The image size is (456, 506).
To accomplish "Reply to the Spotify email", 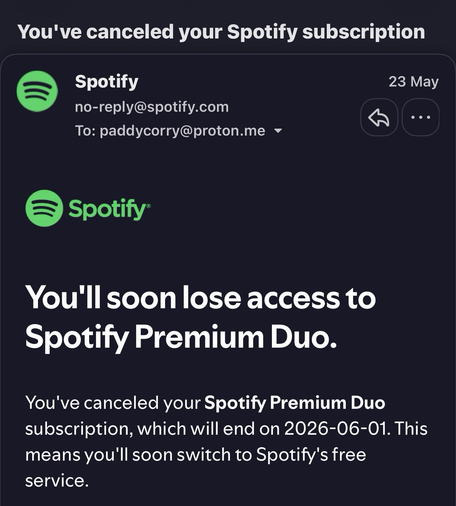I will (x=379, y=117).
